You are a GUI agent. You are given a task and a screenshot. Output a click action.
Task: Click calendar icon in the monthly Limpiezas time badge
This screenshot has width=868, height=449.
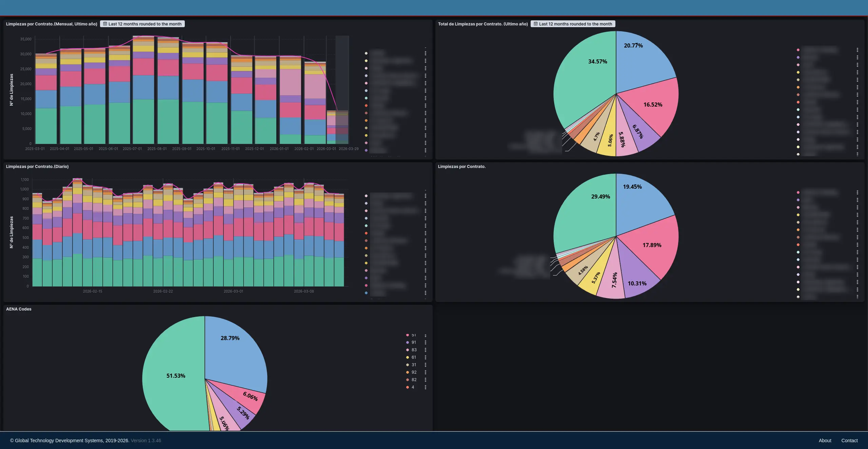105,24
